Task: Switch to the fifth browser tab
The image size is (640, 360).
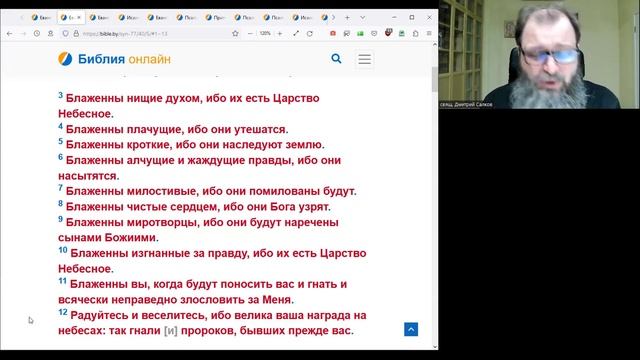Action: (158, 18)
